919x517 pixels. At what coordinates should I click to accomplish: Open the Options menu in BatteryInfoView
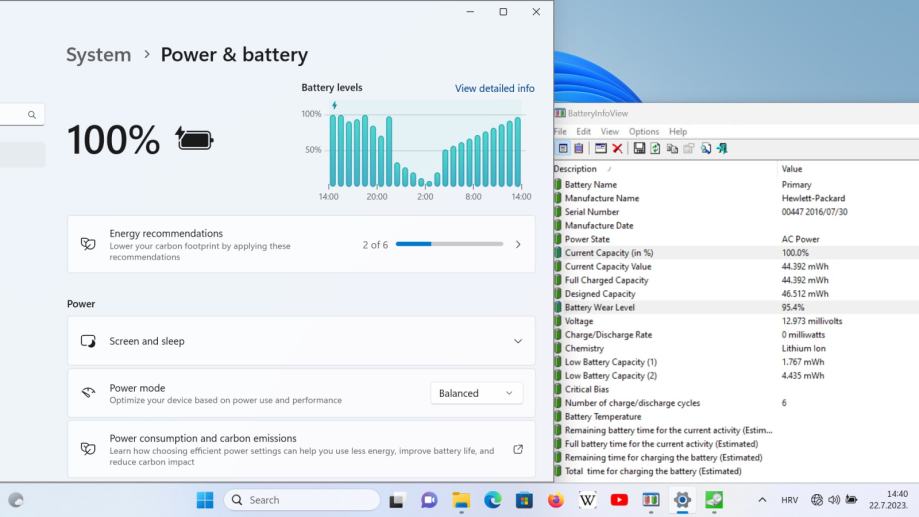(643, 131)
